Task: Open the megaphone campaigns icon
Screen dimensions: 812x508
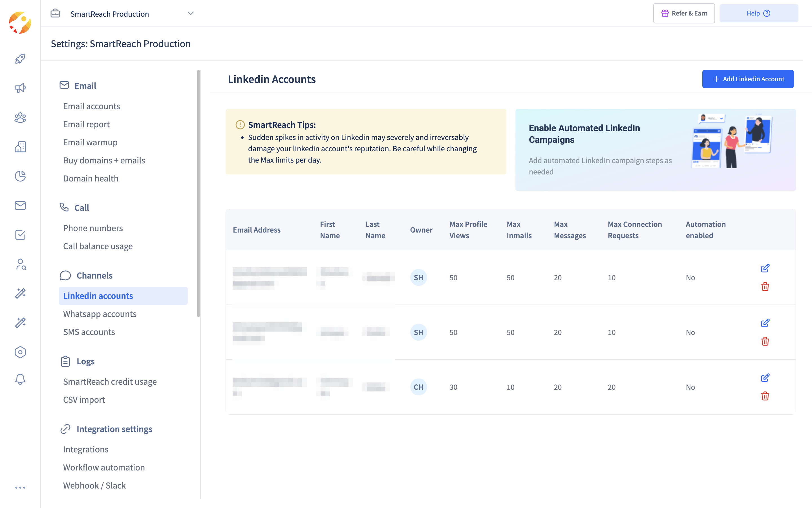Action: coord(20,88)
